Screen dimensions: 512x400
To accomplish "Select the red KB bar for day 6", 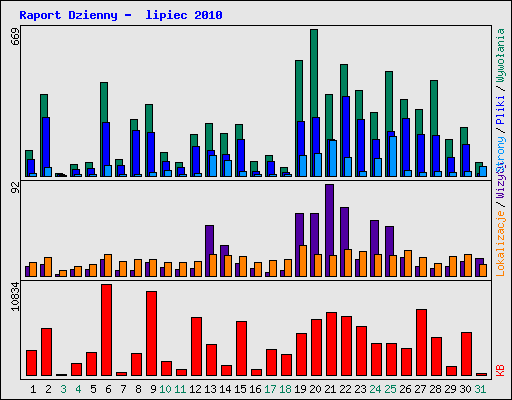I will (x=107, y=330).
